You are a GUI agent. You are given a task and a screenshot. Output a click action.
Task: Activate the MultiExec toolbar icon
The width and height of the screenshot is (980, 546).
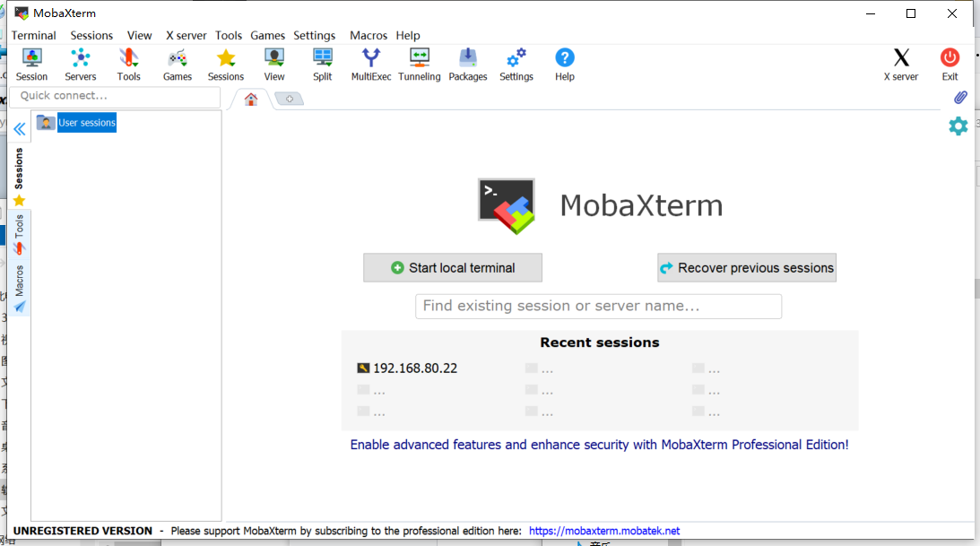click(x=370, y=65)
